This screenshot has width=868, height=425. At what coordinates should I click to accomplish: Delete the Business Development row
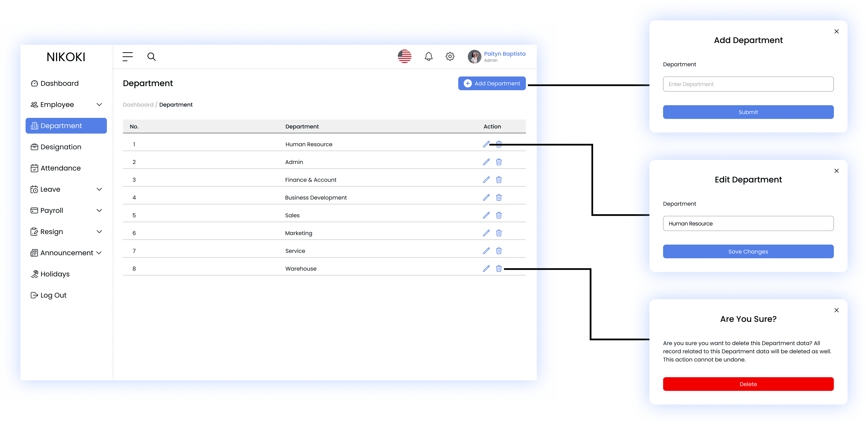pyautogui.click(x=499, y=198)
